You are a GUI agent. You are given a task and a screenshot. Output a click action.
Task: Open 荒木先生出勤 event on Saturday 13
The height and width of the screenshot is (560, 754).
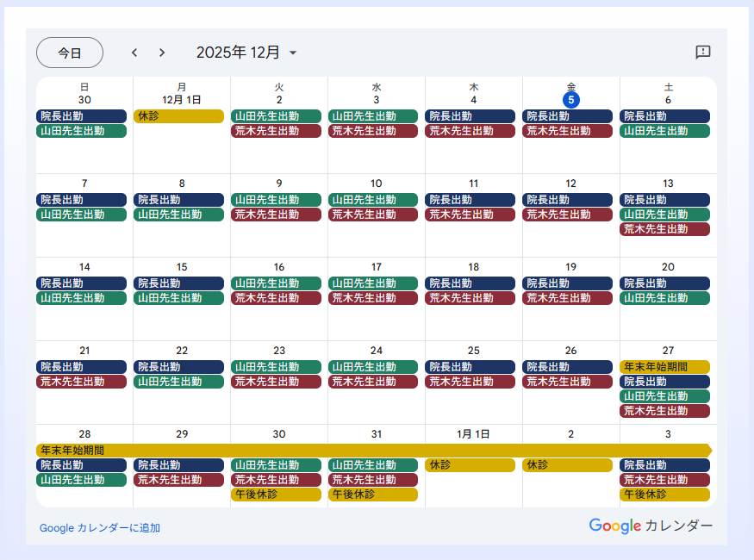tap(664, 229)
